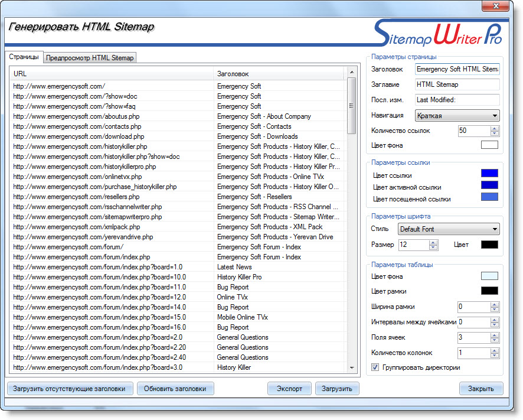The image size is (523, 420).
Task: Decrease Интервалы между ячейками value
Action: click(x=495, y=325)
